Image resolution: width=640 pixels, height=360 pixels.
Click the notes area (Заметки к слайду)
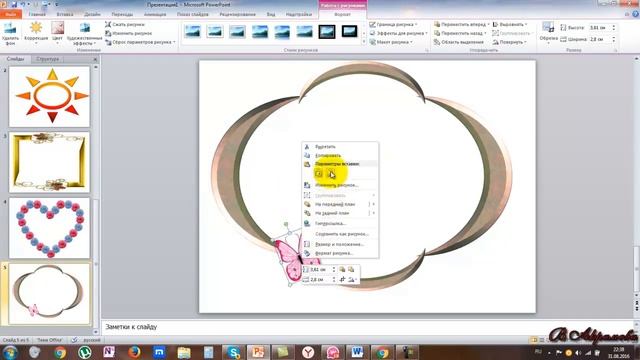[x=367, y=327]
